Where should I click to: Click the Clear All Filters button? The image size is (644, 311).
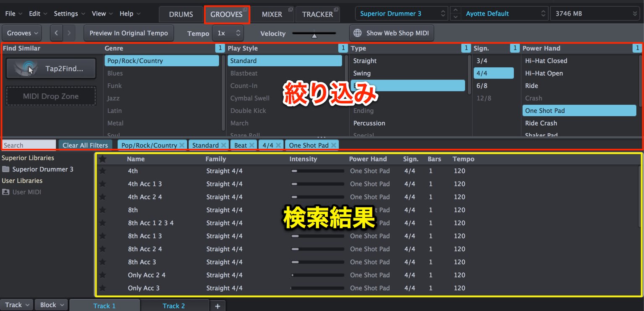tap(85, 145)
